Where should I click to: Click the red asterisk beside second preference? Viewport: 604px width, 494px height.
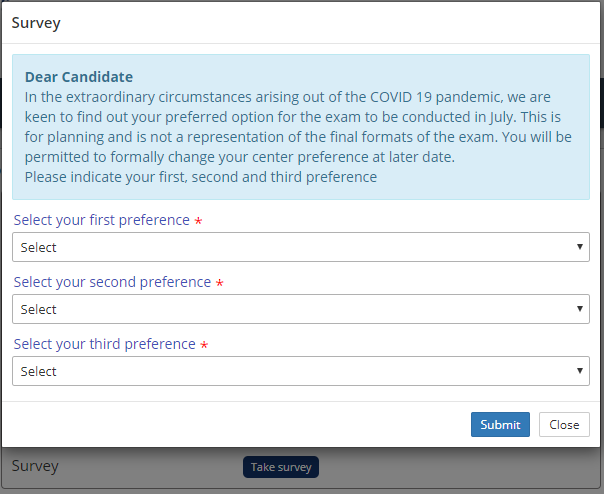(219, 283)
